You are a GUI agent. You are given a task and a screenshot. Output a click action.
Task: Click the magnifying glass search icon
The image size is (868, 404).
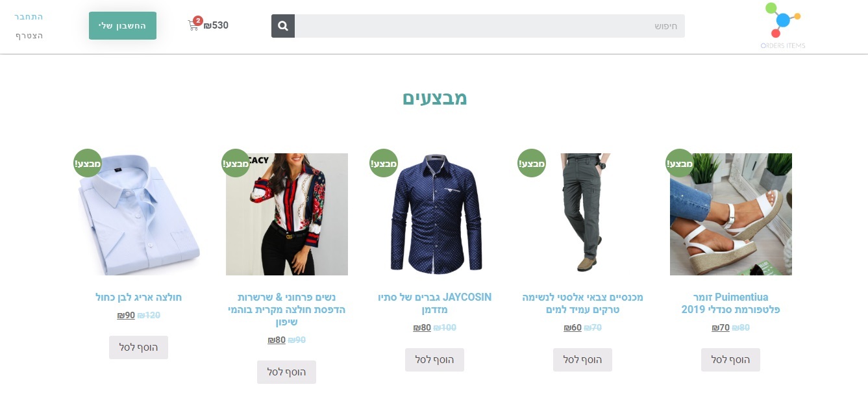(283, 26)
